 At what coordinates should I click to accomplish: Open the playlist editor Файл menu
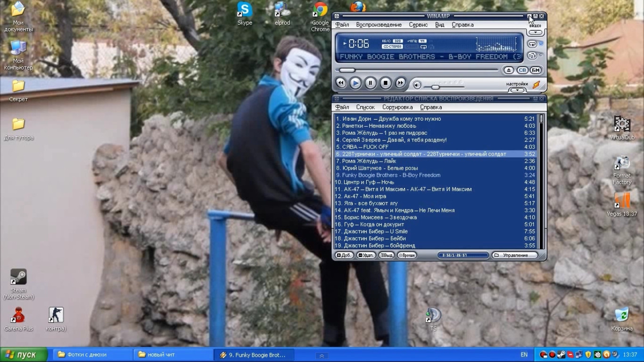342,107
